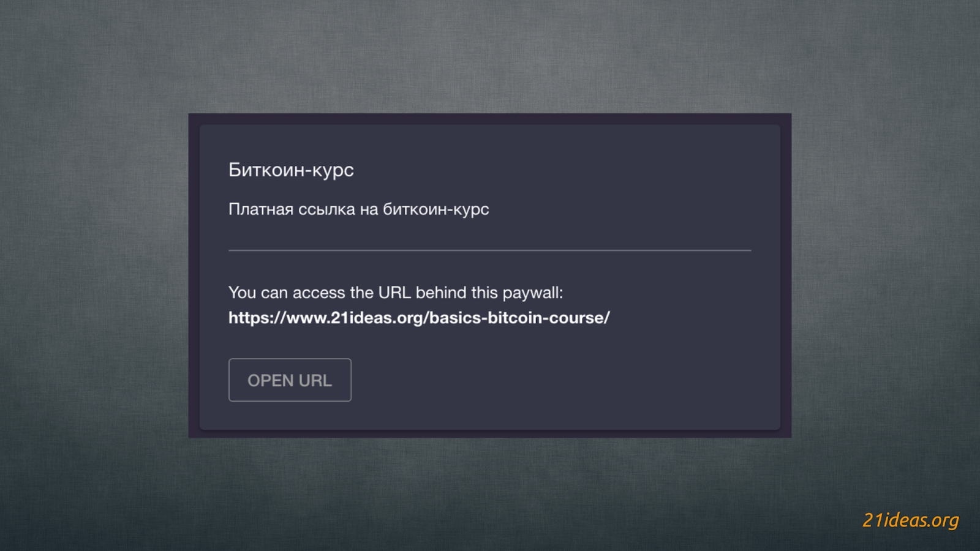The height and width of the screenshot is (551, 980).
Task: Click the word "ссылка" in the description
Action: (326, 209)
